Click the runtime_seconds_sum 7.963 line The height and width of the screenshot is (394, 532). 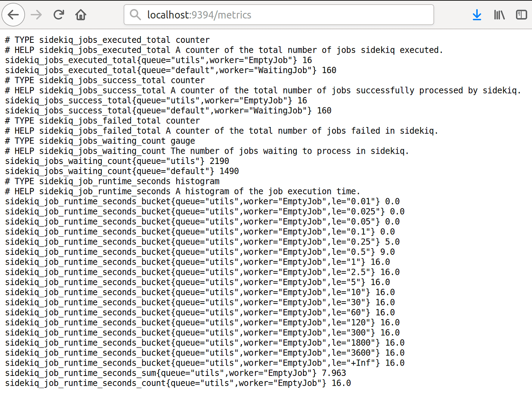click(x=175, y=373)
